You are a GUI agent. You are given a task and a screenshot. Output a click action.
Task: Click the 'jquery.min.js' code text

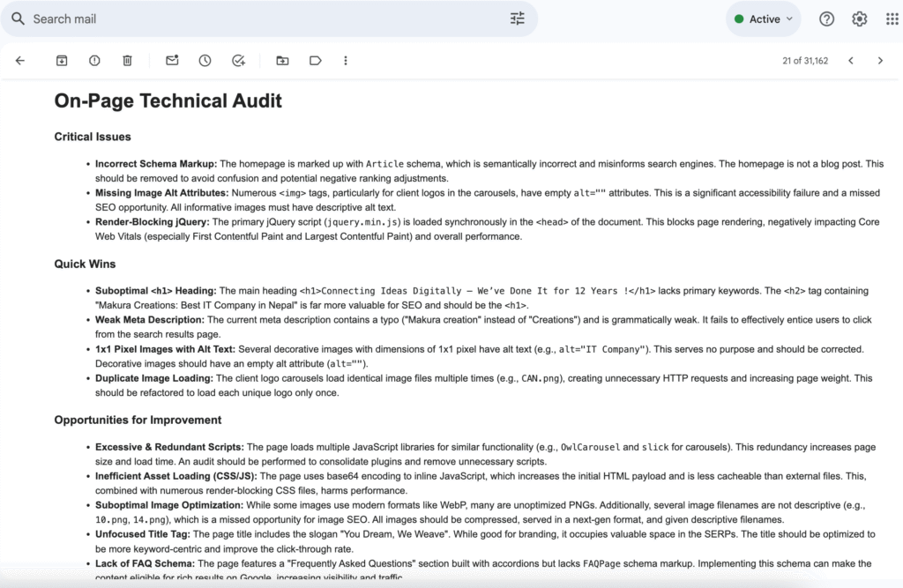(x=362, y=222)
